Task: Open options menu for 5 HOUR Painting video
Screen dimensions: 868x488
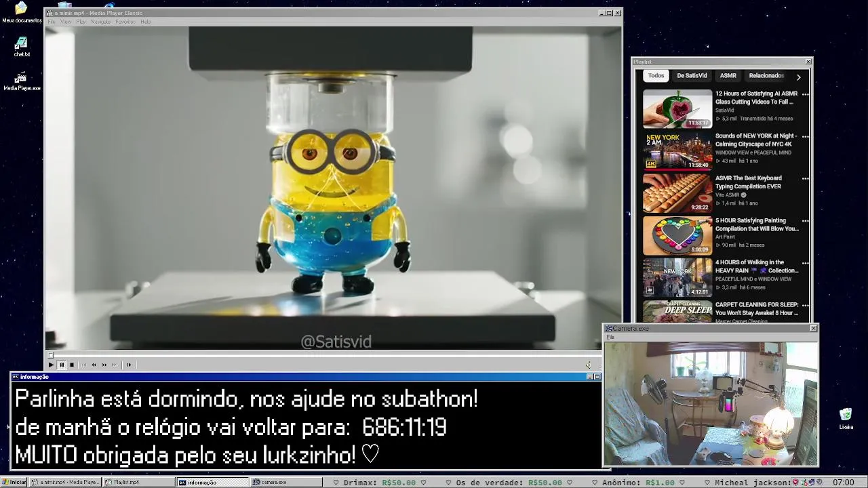Action: [805, 221]
